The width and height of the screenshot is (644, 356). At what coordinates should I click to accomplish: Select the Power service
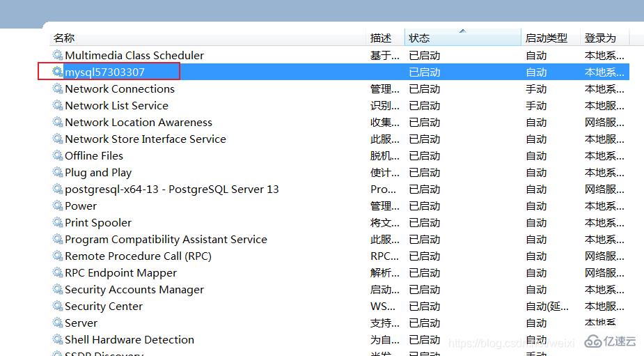click(x=81, y=206)
